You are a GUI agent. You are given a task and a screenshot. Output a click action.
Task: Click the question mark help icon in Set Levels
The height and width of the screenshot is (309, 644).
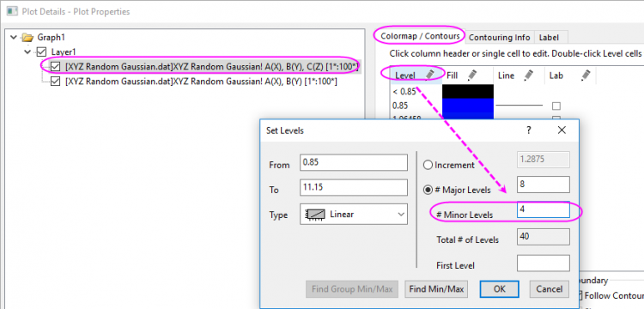tap(529, 130)
